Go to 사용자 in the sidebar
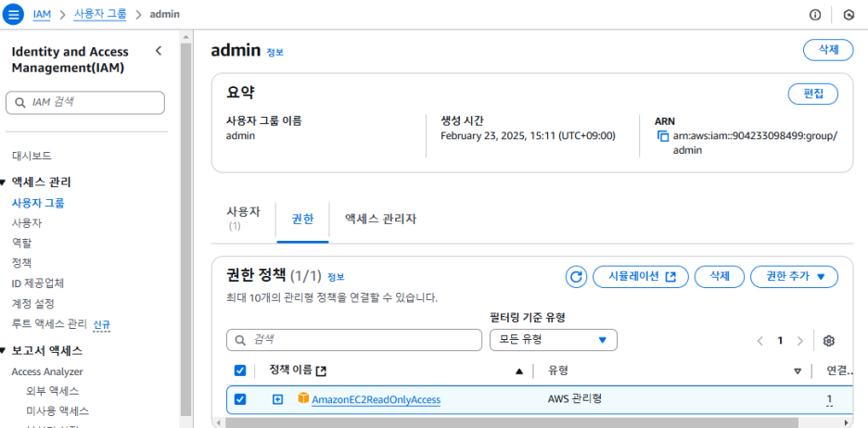Viewport: 868px width, 428px height. pos(27,223)
